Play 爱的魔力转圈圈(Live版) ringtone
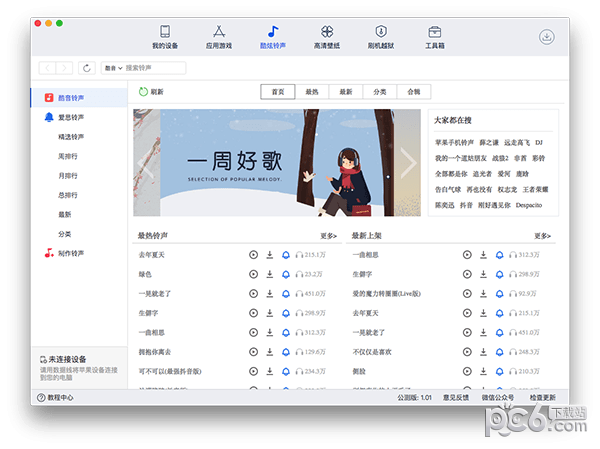This screenshot has width=600, height=449. click(x=467, y=294)
